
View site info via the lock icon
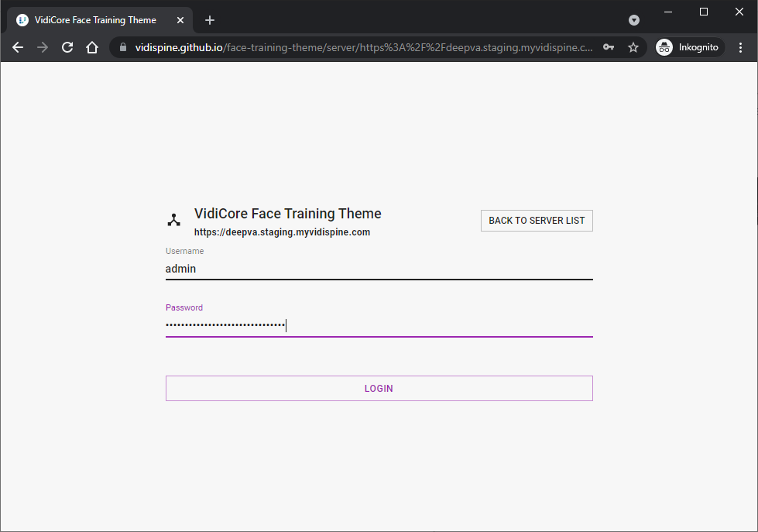click(x=122, y=47)
